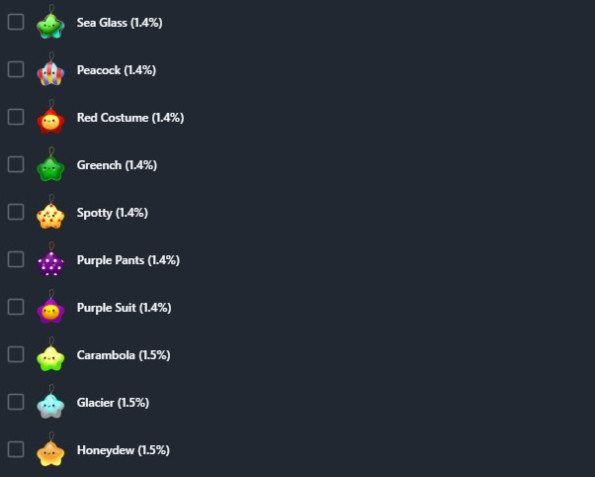Tick the Purple Pants checkbox

(x=16, y=260)
